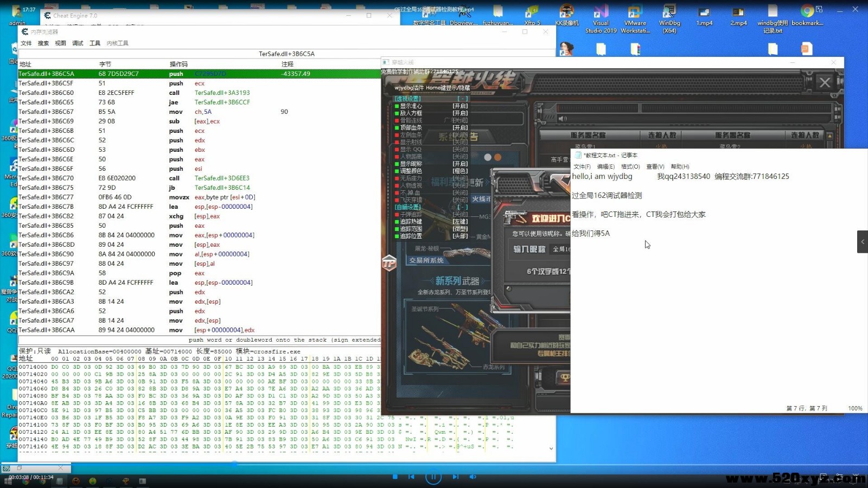Viewport: 868px width, 488px height.
Task: Open the KK录像机 desktop shortcut
Action: click(566, 15)
